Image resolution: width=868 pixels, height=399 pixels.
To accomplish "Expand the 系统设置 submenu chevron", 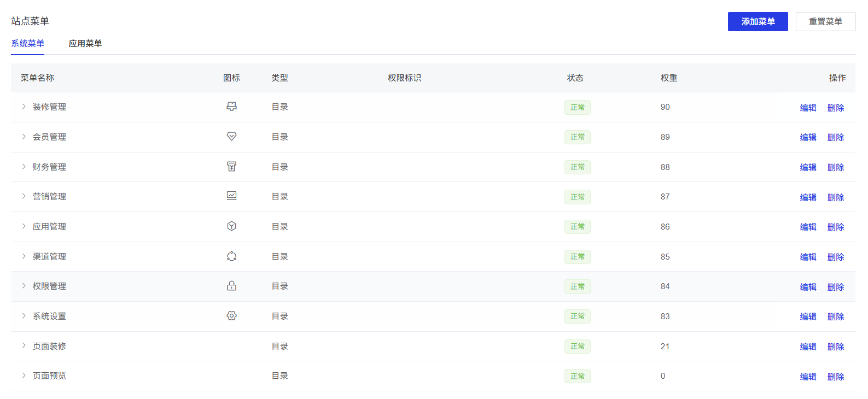I will pos(24,316).
